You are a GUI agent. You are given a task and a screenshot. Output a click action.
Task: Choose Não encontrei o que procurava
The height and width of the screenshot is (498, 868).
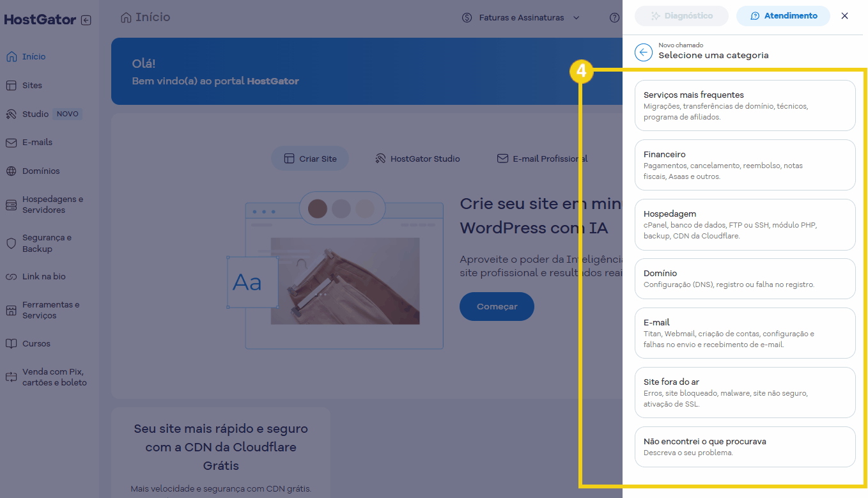click(745, 447)
